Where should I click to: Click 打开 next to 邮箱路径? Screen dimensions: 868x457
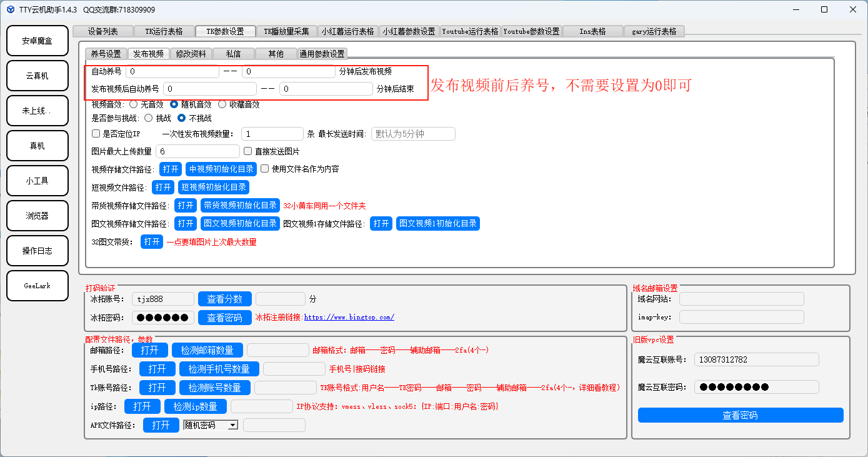pos(150,350)
